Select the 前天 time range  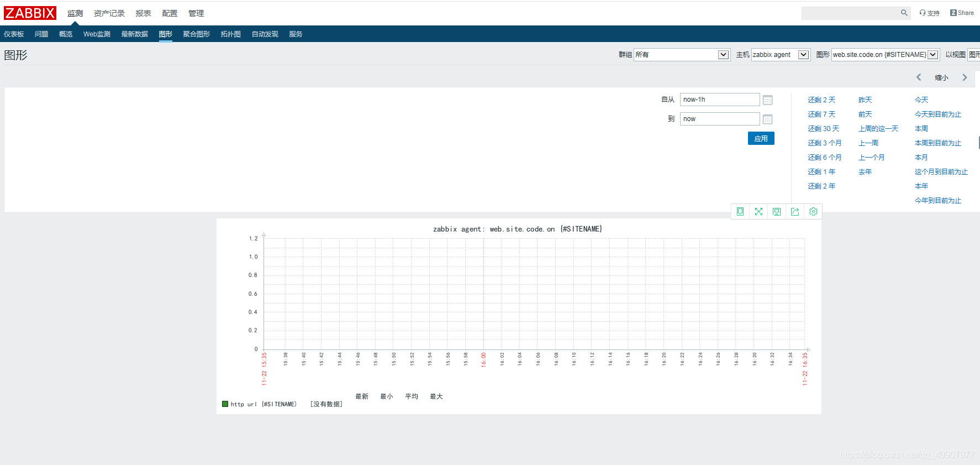click(x=865, y=114)
